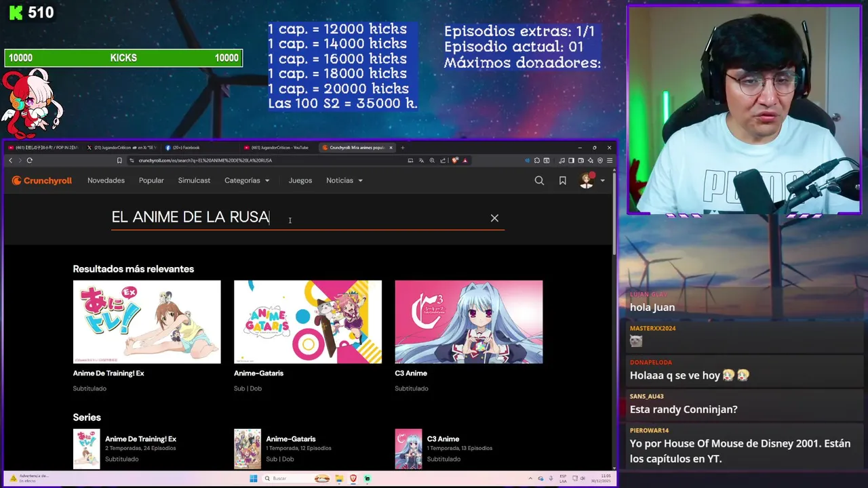Open Popular in the navigation
The height and width of the screenshot is (488, 868).
[151, 180]
